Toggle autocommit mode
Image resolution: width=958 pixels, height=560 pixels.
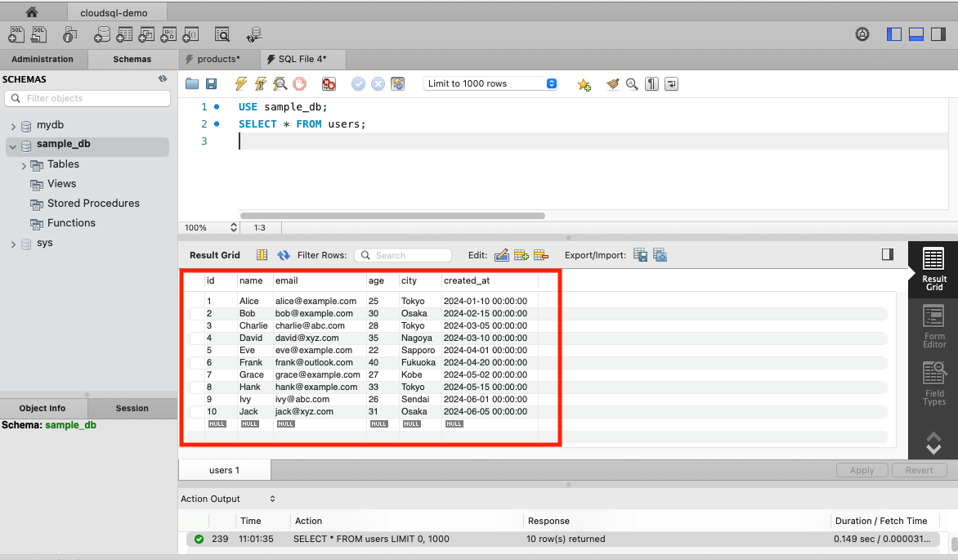[398, 83]
